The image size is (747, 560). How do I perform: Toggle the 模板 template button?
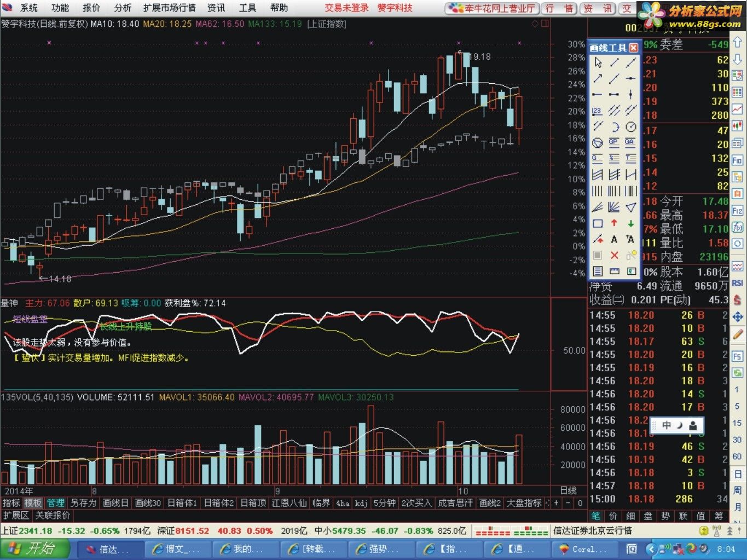(33, 503)
